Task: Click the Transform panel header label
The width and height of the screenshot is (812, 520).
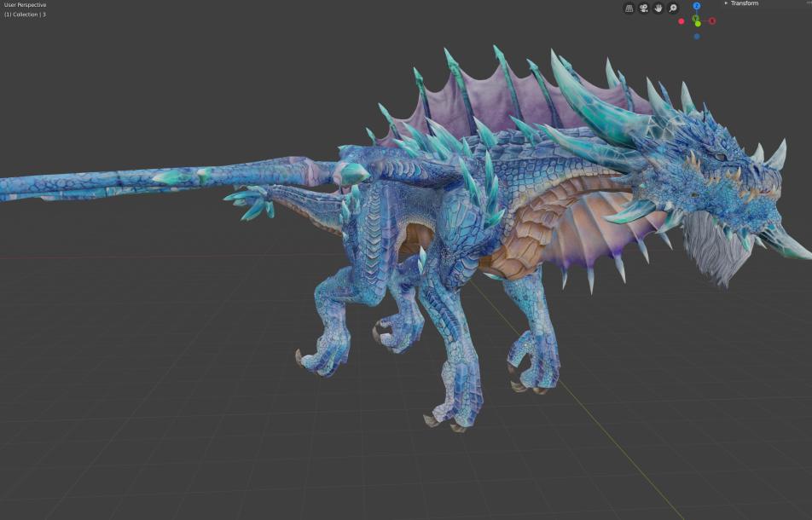Action: tap(745, 3)
